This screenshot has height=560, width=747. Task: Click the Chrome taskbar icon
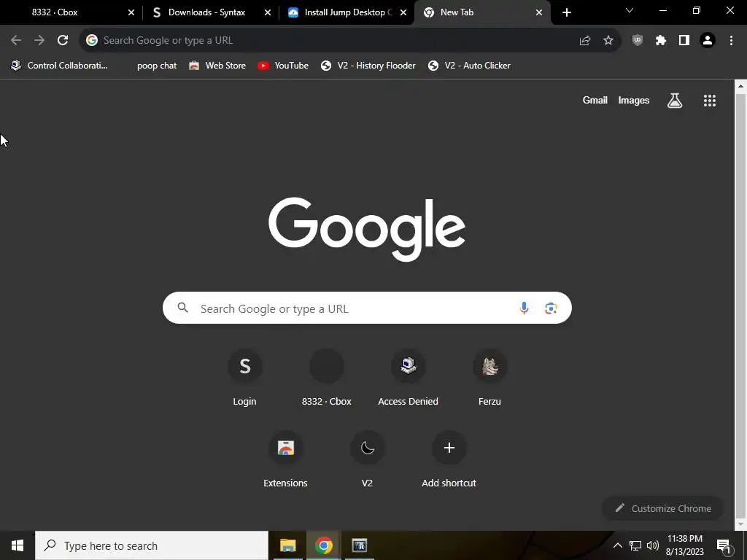click(x=323, y=545)
